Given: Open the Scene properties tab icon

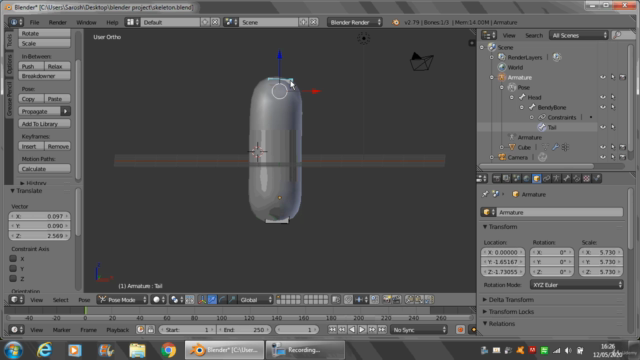Looking at the screenshot, I should [x=516, y=178].
